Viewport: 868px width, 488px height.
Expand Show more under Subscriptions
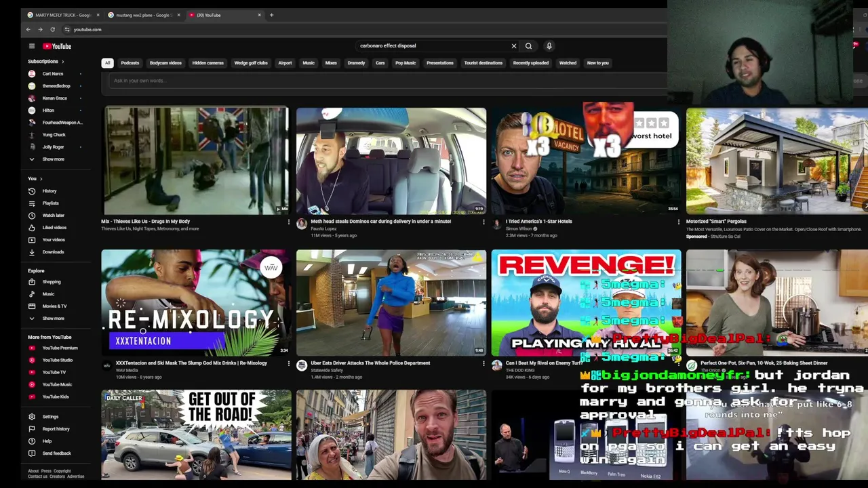[53, 159]
